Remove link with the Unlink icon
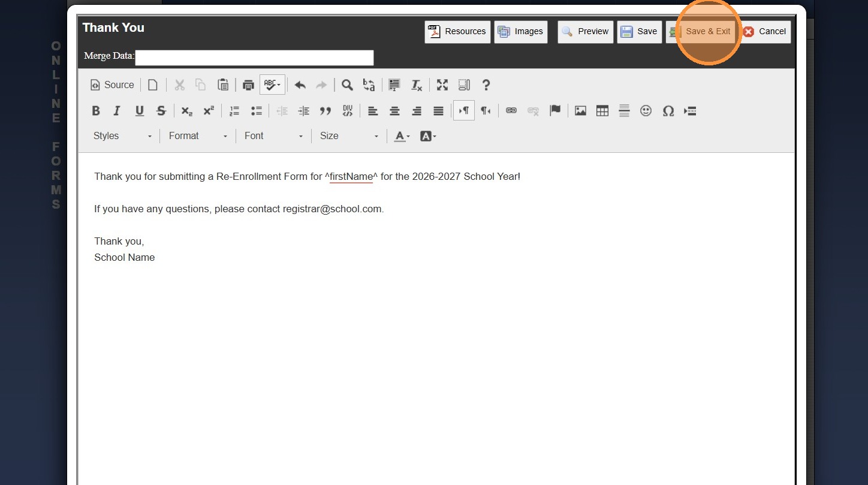This screenshot has height=485, width=868. pyautogui.click(x=533, y=111)
